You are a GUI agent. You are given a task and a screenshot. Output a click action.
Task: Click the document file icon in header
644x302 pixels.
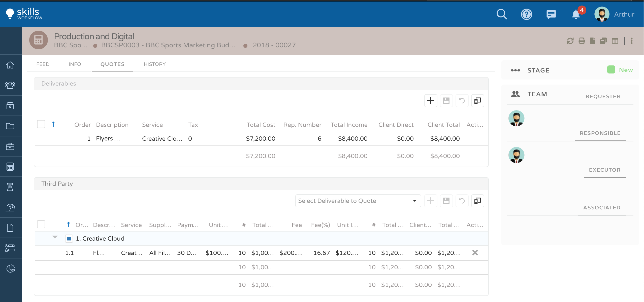(593, 41)
